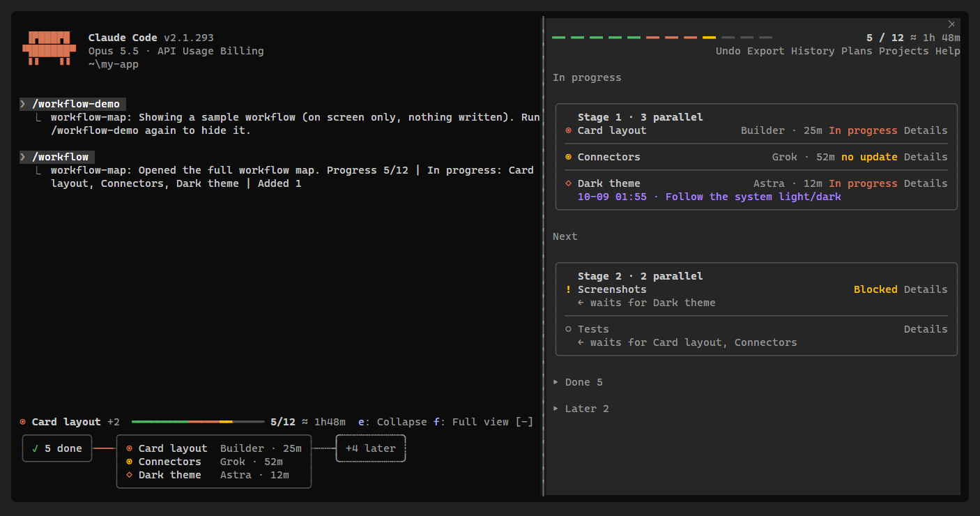Click the status icon before Card layout +2
Screen dimensions: 980x516
(x=23, y=422)
